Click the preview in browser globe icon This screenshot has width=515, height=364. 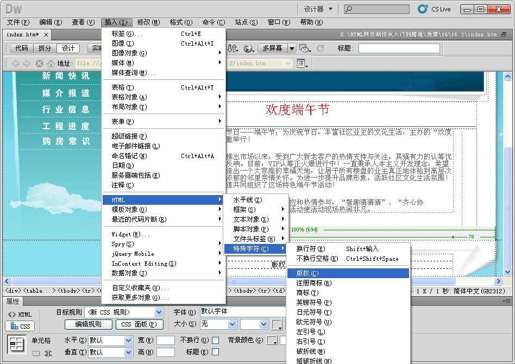coord(249,49)
